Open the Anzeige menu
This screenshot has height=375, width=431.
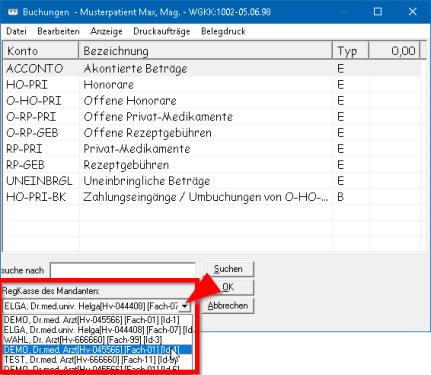tap(106, 31)
